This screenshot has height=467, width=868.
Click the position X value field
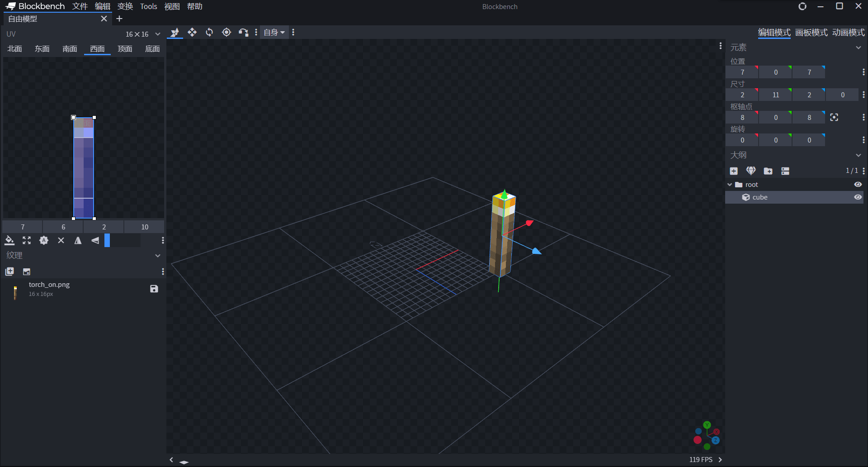742,72
